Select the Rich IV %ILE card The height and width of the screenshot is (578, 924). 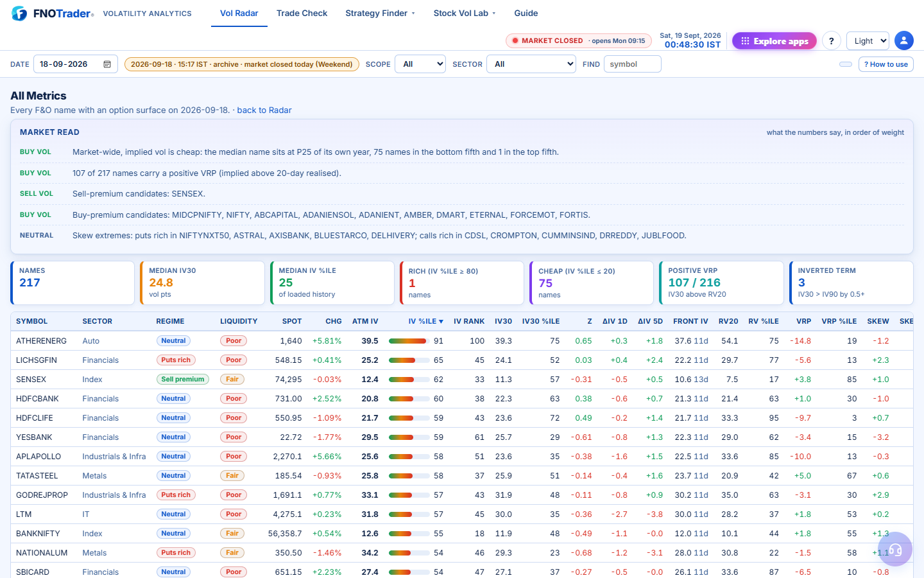(461, 283)
